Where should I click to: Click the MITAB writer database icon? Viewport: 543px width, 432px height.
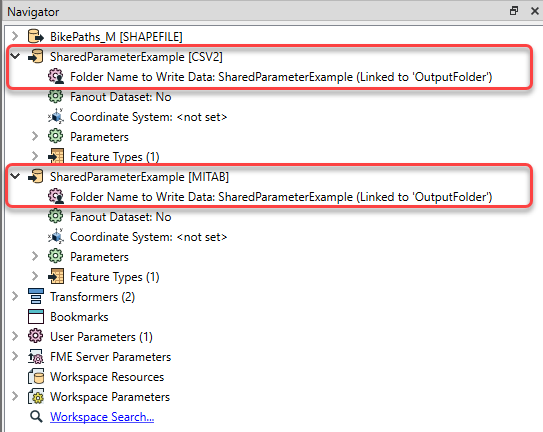pyautogui.click(x=36, y=176)
